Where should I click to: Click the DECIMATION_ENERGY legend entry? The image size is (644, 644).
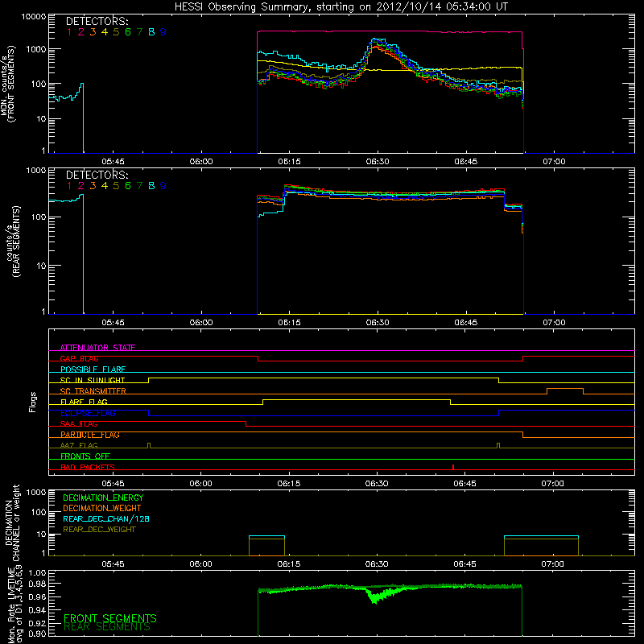(103, 497)
